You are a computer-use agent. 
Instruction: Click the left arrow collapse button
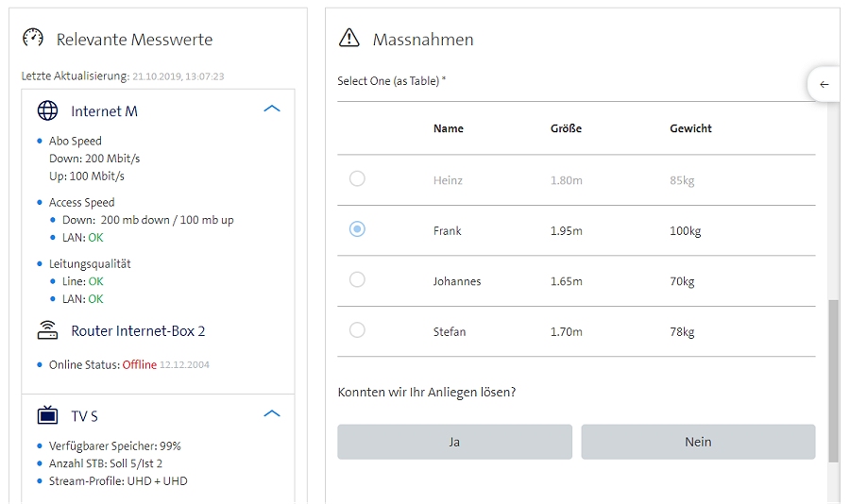(824, 84)
